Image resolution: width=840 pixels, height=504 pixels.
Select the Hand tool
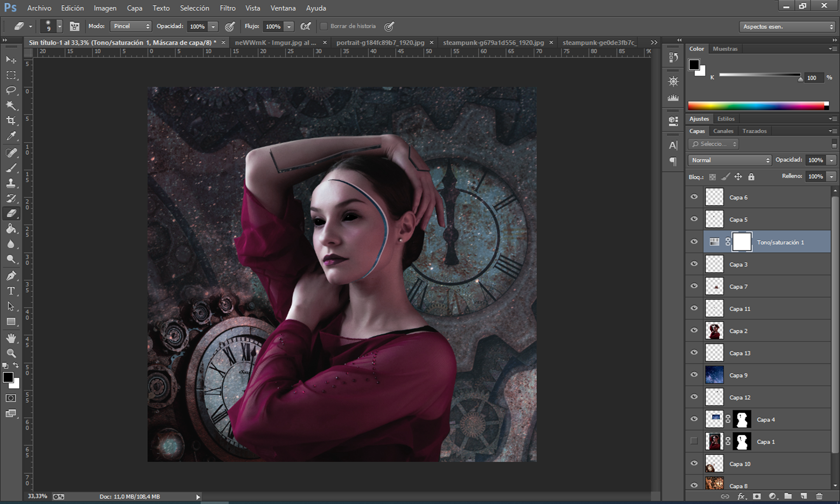pyautogui.click(x=11, y=338)
